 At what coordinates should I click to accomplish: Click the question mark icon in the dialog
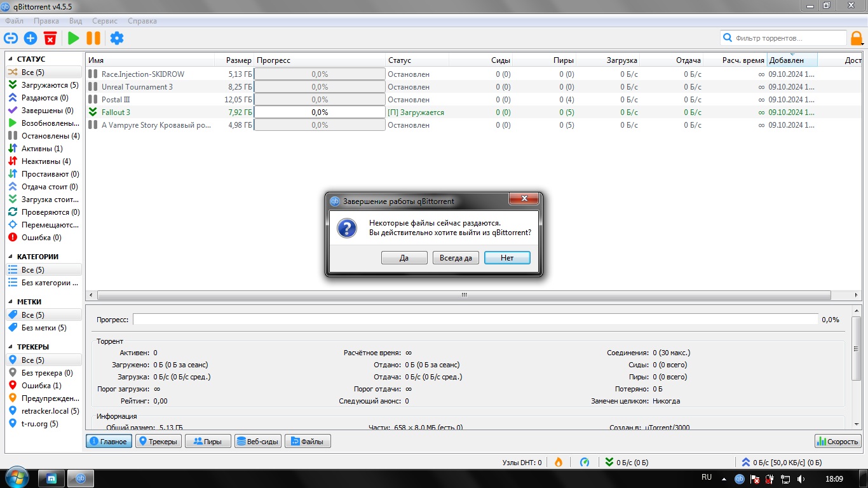click(346, 228)
